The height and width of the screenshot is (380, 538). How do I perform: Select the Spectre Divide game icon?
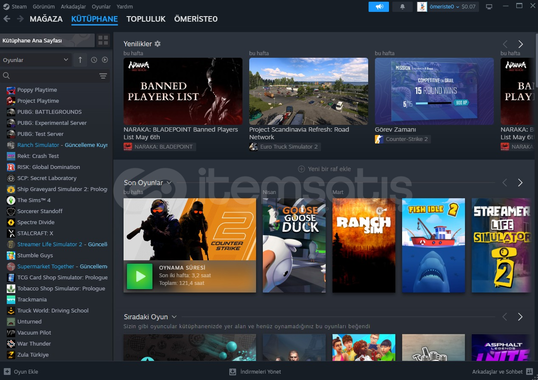tap(11, 222)
